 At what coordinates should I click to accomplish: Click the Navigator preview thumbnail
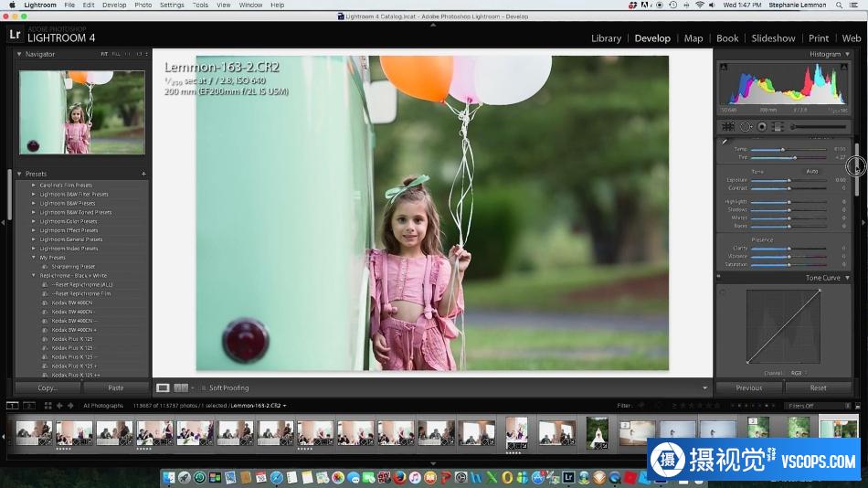(82, 112)
